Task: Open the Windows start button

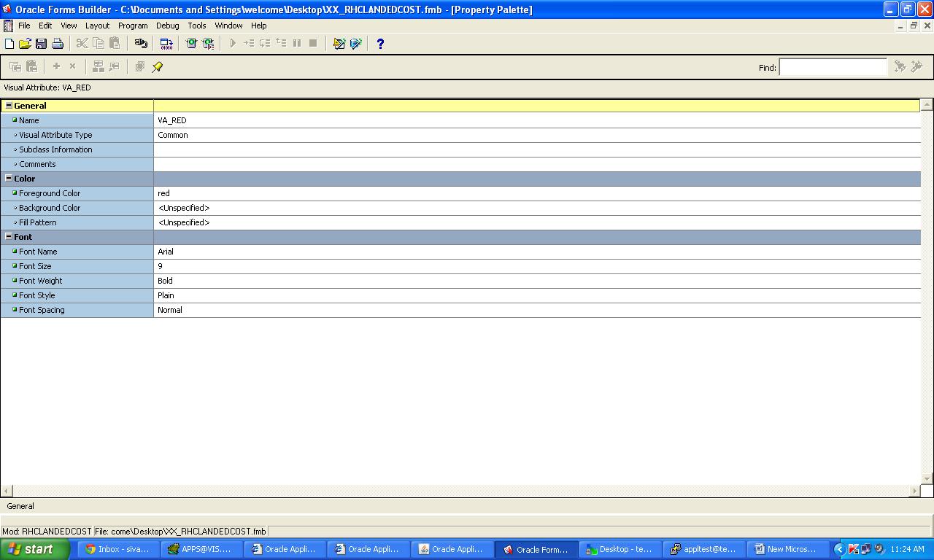Action: pos(35,549)
